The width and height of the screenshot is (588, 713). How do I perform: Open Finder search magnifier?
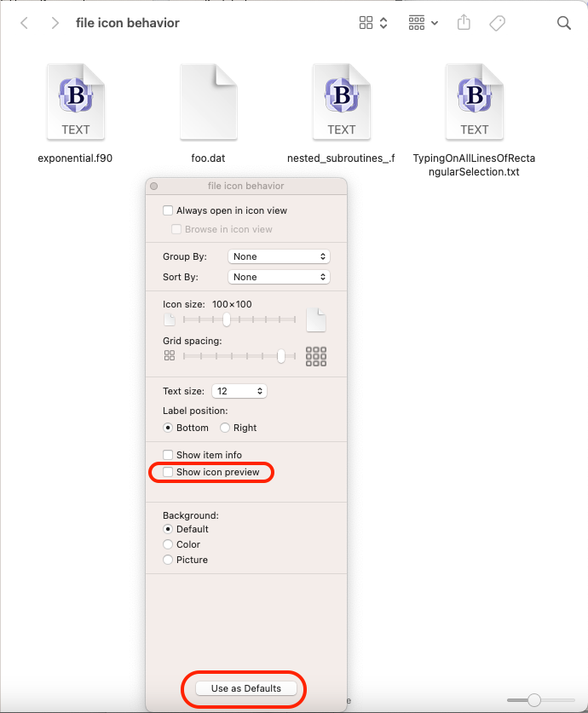[x=564, y=23]
